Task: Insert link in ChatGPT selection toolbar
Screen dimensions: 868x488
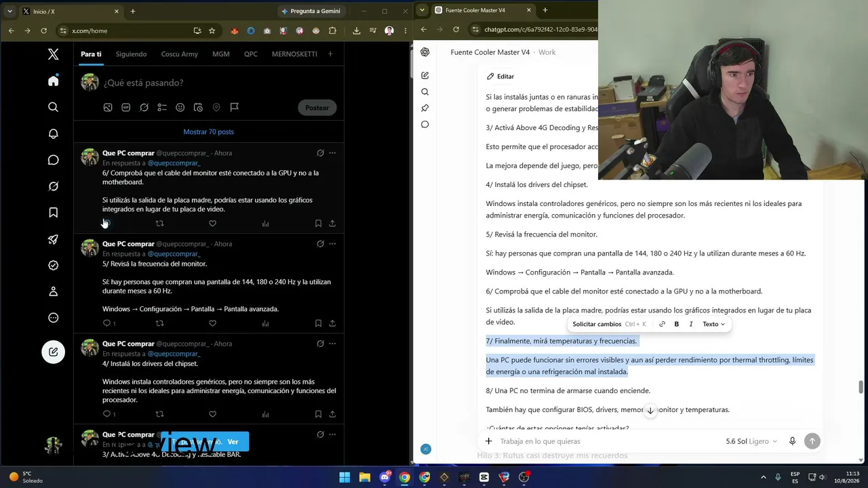Action: tap(663, 324)
